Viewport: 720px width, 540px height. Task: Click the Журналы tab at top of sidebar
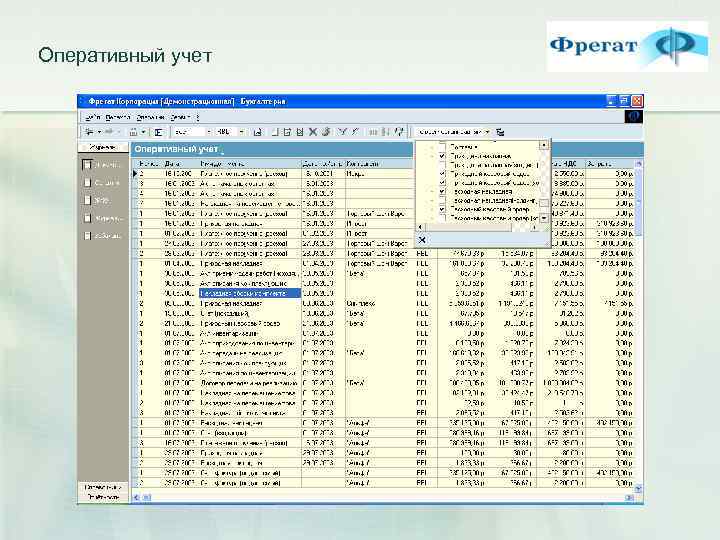coord(103,147)
